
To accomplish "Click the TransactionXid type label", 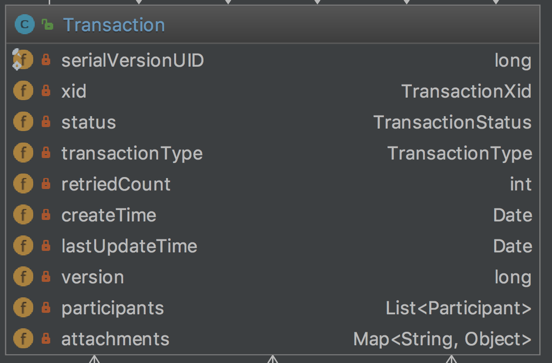I will click(466, 91).
